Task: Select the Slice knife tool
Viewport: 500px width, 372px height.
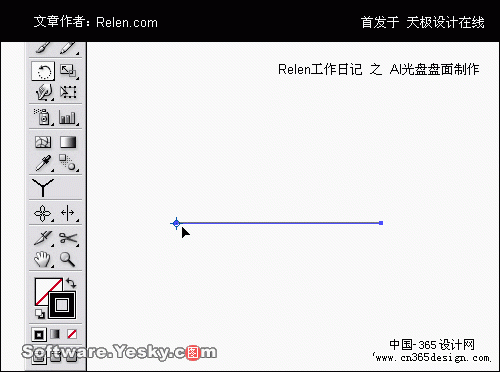Action: point(43,238)
